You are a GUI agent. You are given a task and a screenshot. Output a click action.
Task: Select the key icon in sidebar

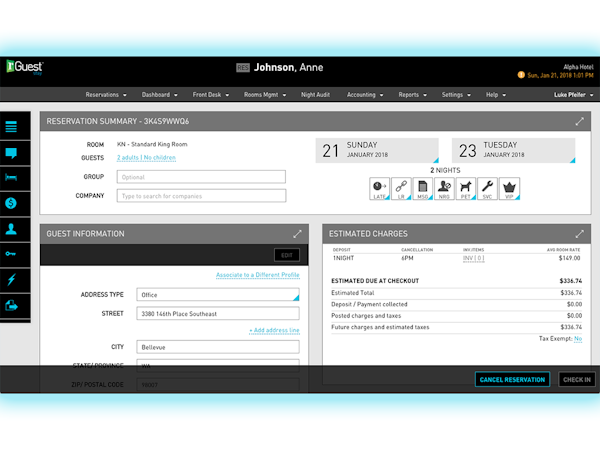pos(12,254)
